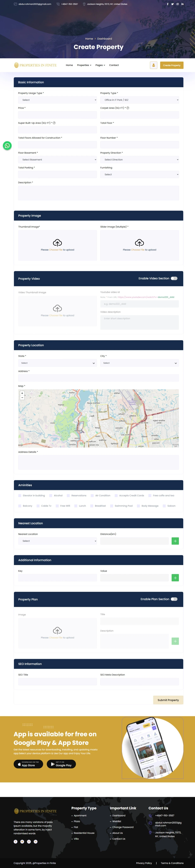The height and width of the screenshot is (868, 195).
Task: Click the Facebook icon in the top bar
Action: [x=168, y=4]
